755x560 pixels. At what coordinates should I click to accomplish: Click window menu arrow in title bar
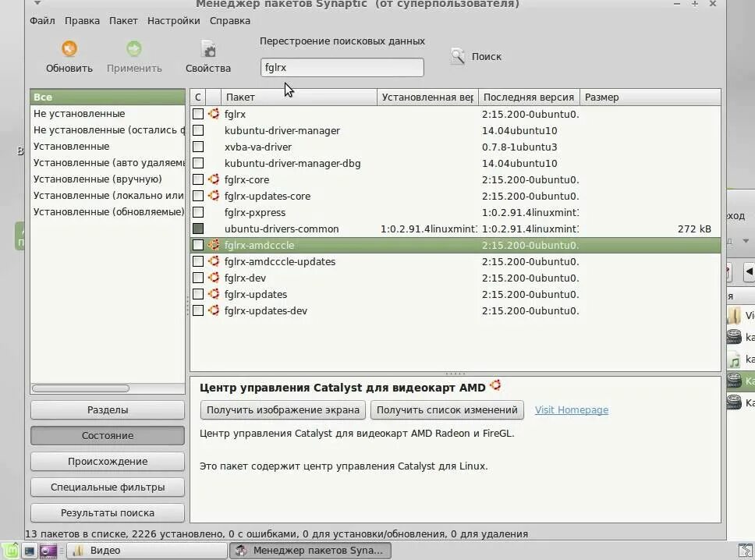click(37, 3)
